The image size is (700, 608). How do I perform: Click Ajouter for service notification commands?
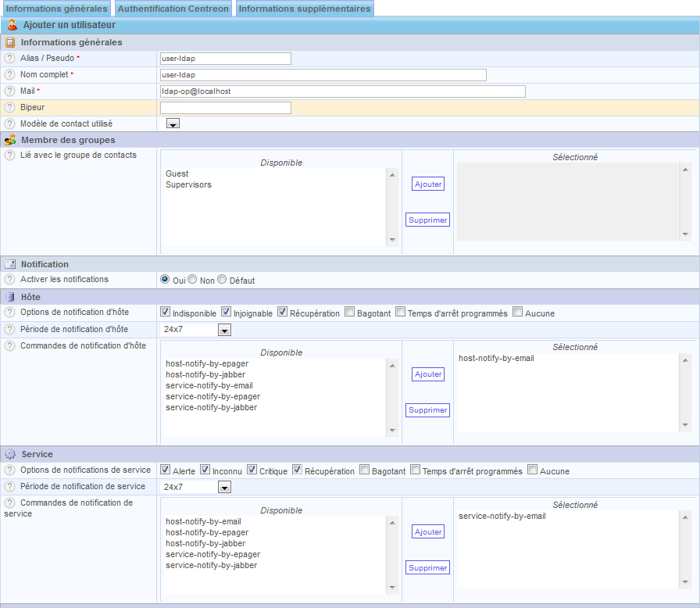click(x=428, y=531)
